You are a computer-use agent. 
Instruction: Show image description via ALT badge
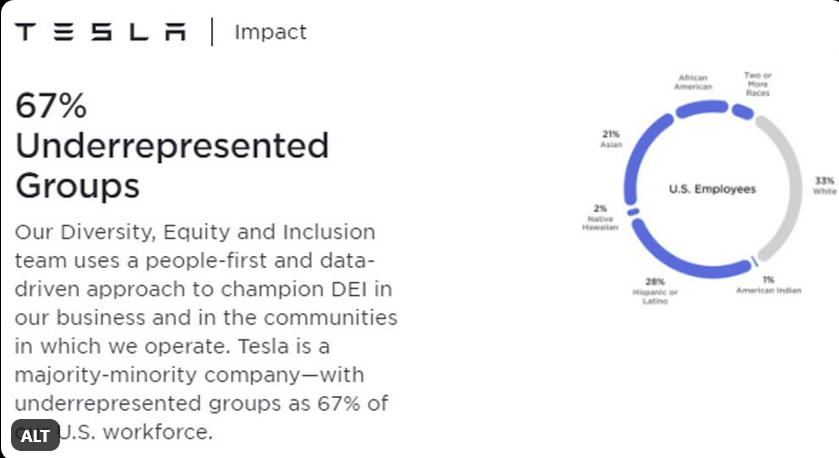tap(35, 436)
